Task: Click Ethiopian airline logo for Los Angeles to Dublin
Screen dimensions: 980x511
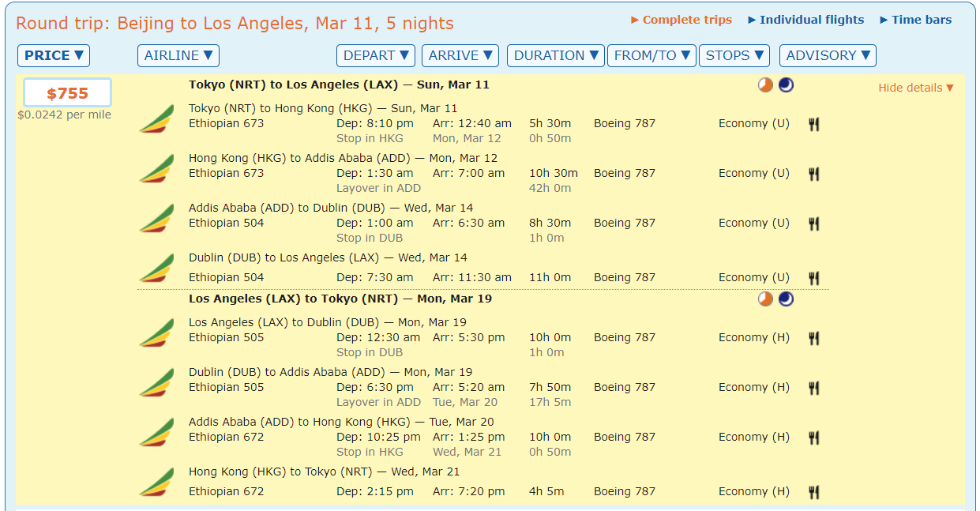Action: pyautogui.click(x=156, y=333)
